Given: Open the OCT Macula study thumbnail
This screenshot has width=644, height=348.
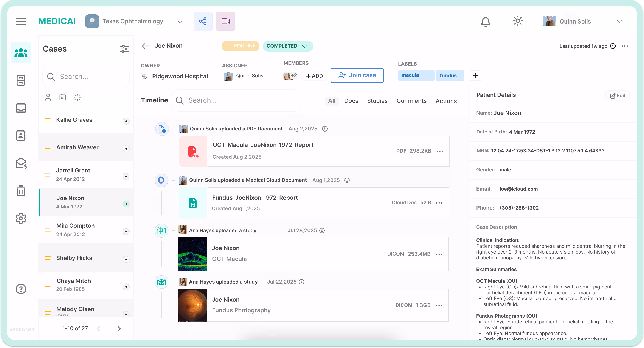Looking at the screenshot, I should (x=192, y=254).
